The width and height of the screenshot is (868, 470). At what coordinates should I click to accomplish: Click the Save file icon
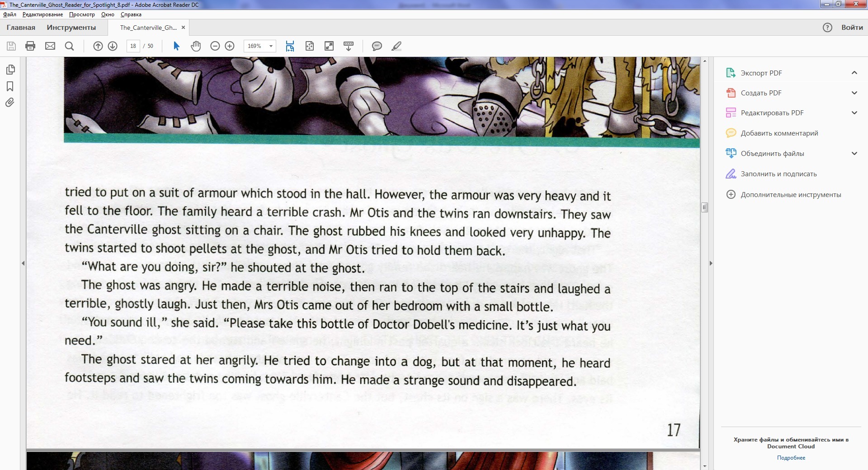click(x=11, y=46)
